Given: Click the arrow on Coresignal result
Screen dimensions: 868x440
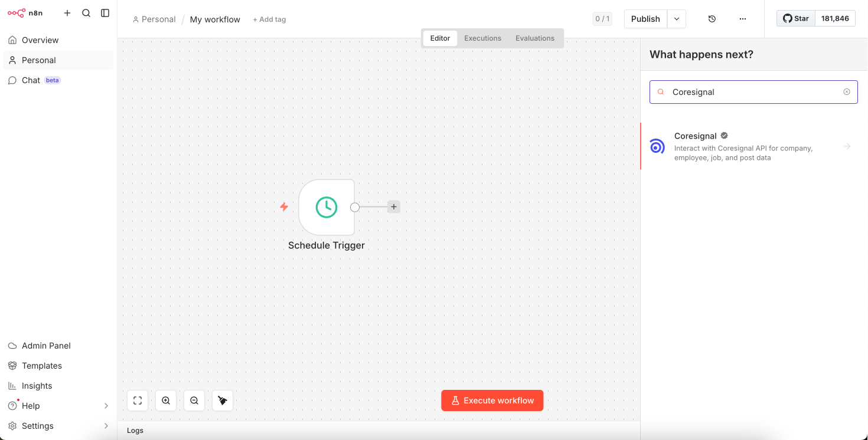Looking at the screenshot, I should [847, 146].
